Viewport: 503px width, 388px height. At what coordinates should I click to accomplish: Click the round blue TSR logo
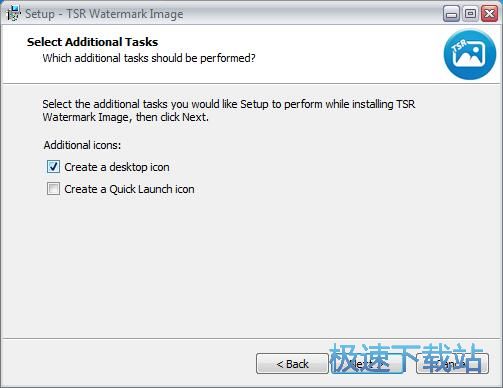(x=470, y=55)
